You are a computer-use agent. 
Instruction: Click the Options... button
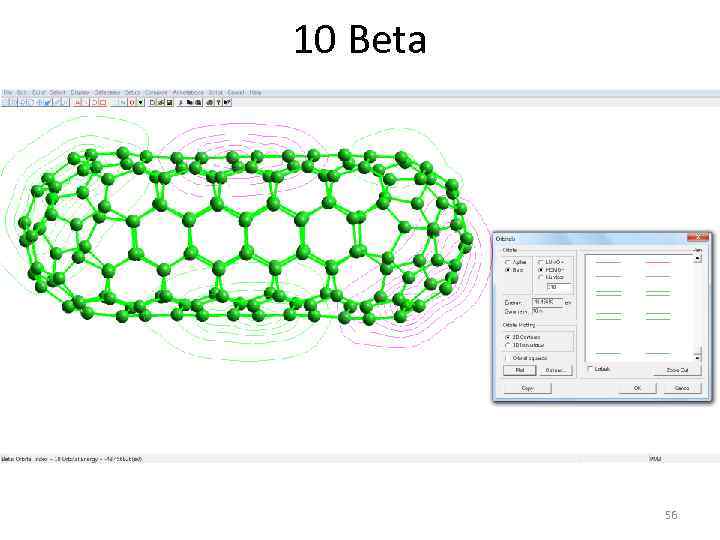(x=556, y=370)
